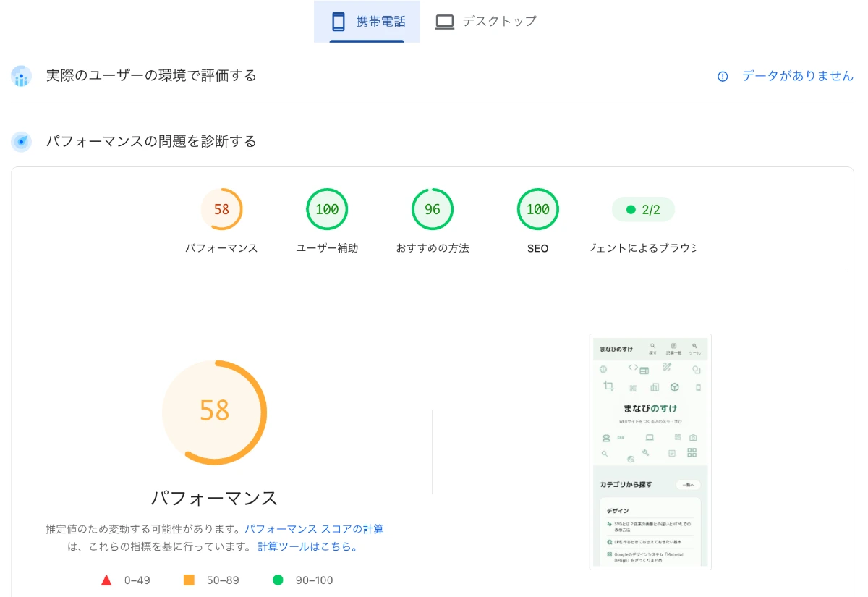Click the ユーザー補助 label
The height and width of the screenshot is (597, 868).
pos(327,248)
